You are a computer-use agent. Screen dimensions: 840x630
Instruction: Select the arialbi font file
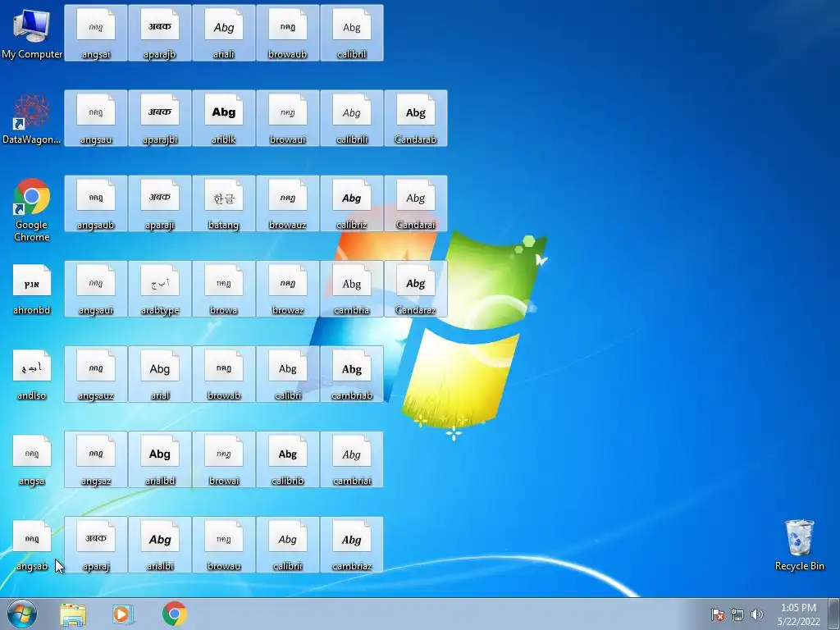click(160, 545)
